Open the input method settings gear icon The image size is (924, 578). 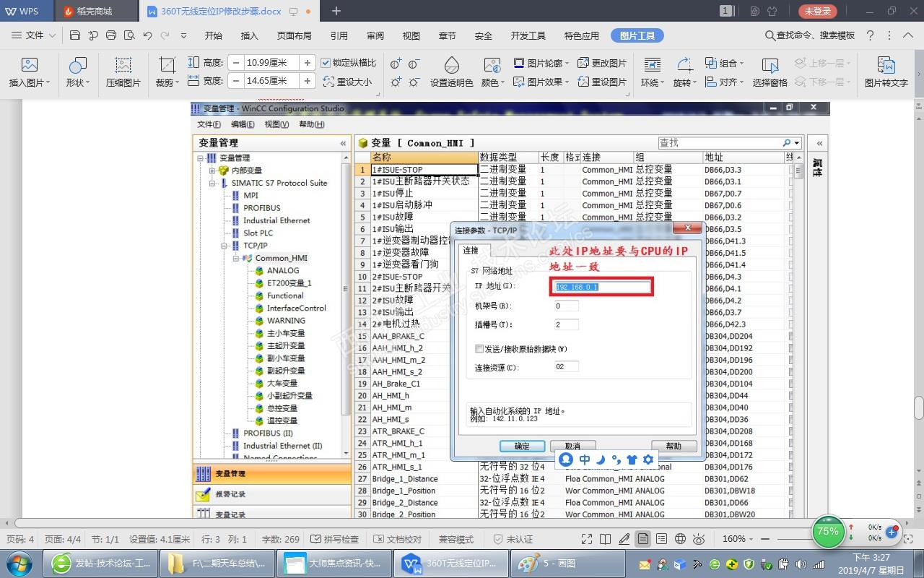point(648,460)
